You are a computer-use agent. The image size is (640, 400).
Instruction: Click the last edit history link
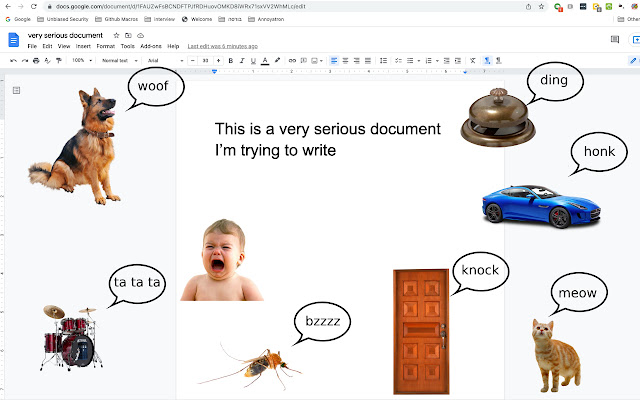tap(222, 46)
